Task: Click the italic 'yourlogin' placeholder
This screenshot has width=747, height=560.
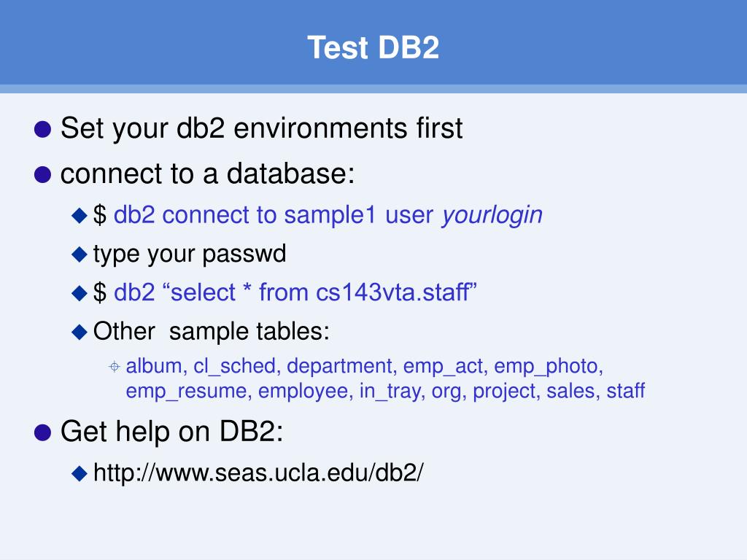Action: coord(492,215)
